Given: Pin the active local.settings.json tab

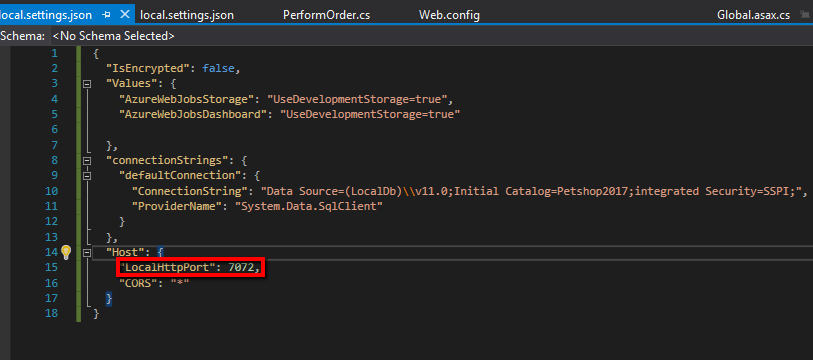Looking at the screenshot, I should tap(107, 15).
